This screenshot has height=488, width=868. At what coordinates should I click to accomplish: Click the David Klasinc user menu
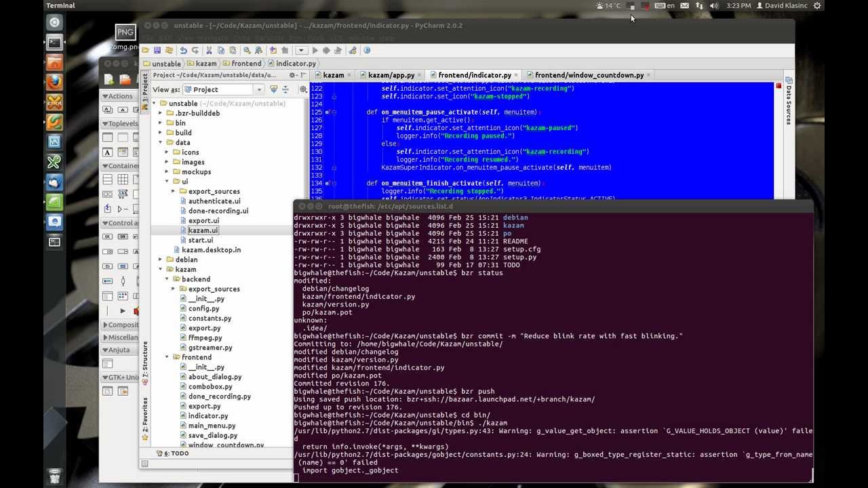(782, 5)
